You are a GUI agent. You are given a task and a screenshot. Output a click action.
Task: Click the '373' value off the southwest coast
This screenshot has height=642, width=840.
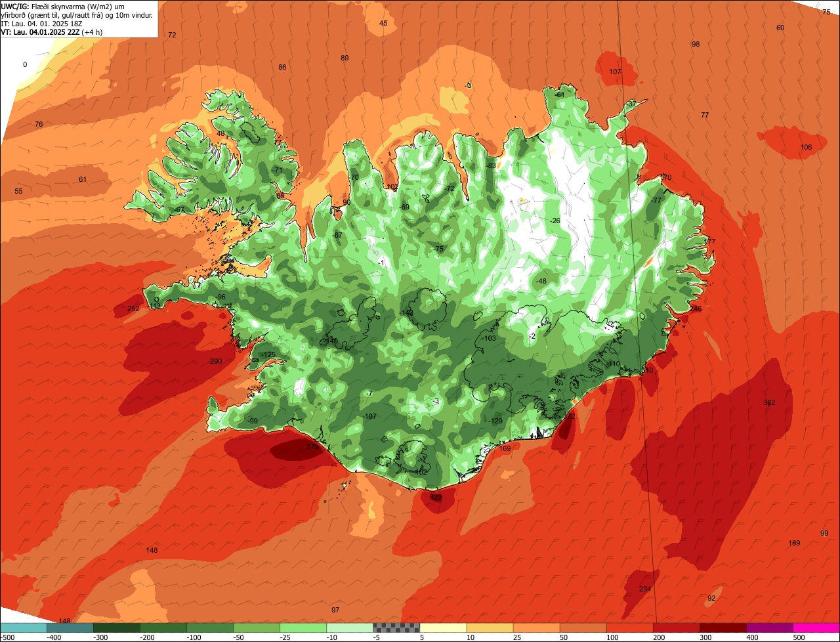point(312,446)
